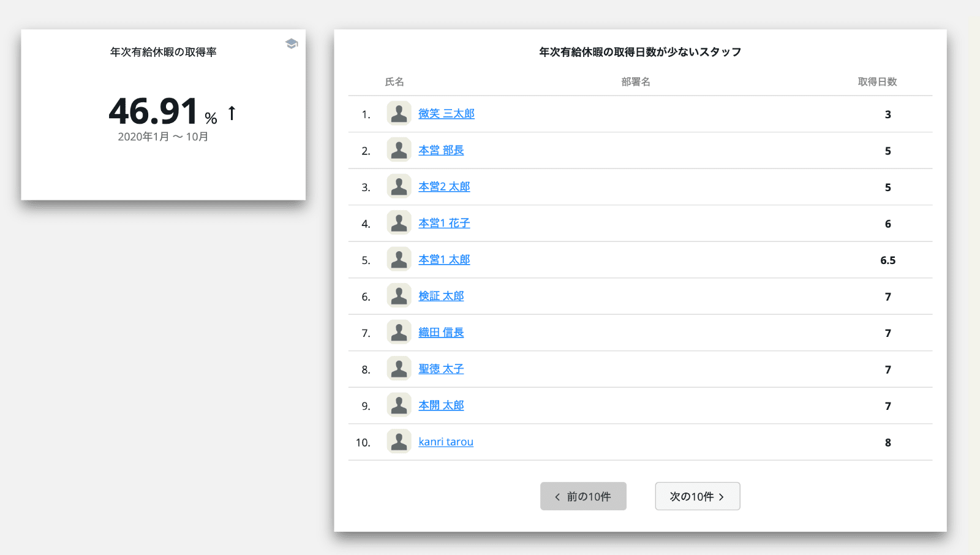
Task: Go to previous page with 前の10件 button
Action: [x=583, y=496]
